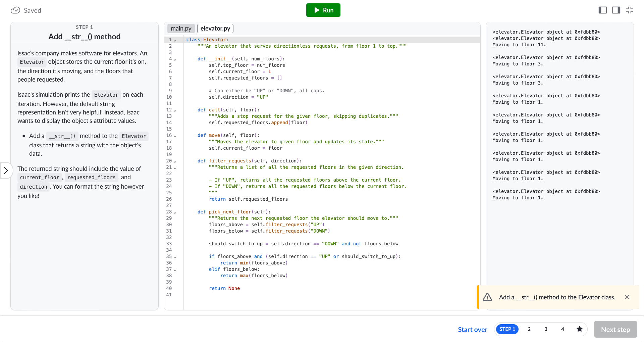The height and width of the screenshot is (343, 644).
Task: Dismiss the __str__ warning notification
Action: 627,297
